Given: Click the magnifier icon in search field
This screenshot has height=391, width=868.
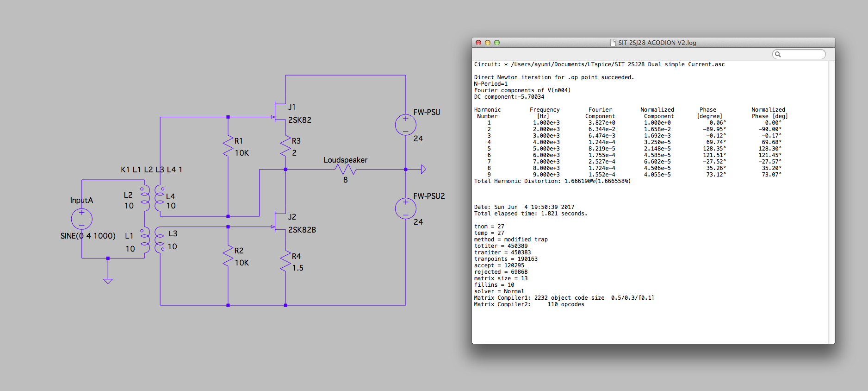Looking at the screenshot, I should [778, 55].
